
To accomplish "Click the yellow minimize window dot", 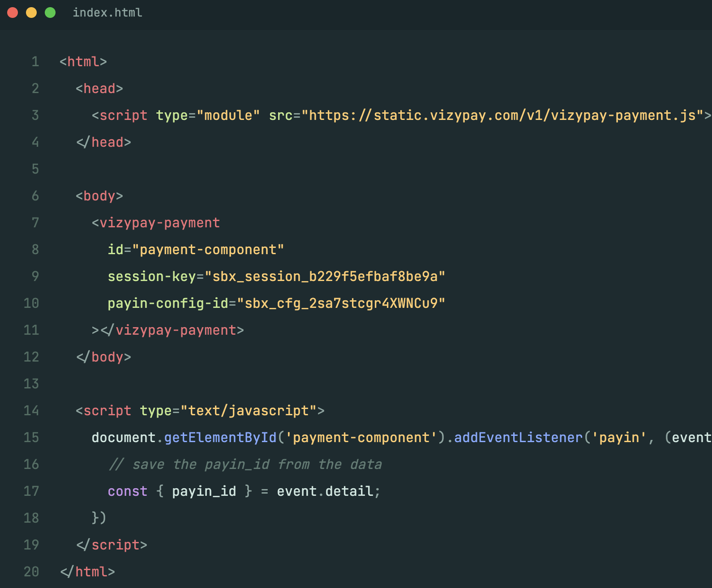I will [31, 13].
